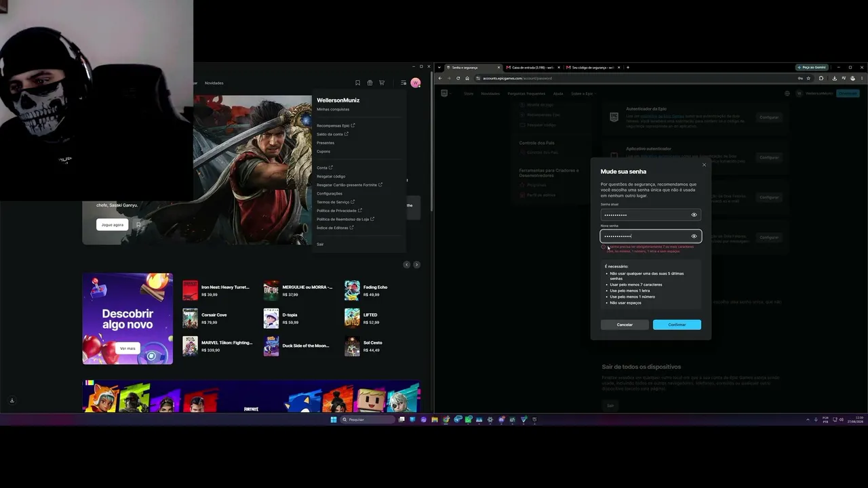
Task: Show current password with eye icon
Action: [694, 215]
